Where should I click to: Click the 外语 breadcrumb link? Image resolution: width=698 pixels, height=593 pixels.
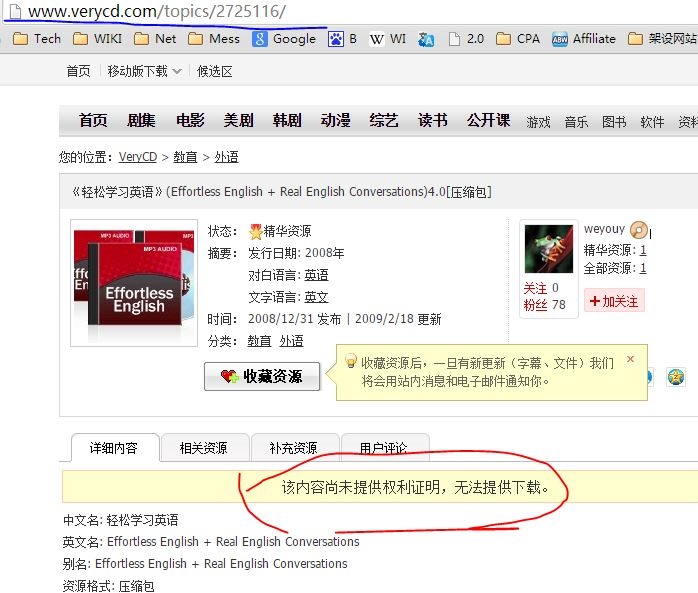[227, 157]
